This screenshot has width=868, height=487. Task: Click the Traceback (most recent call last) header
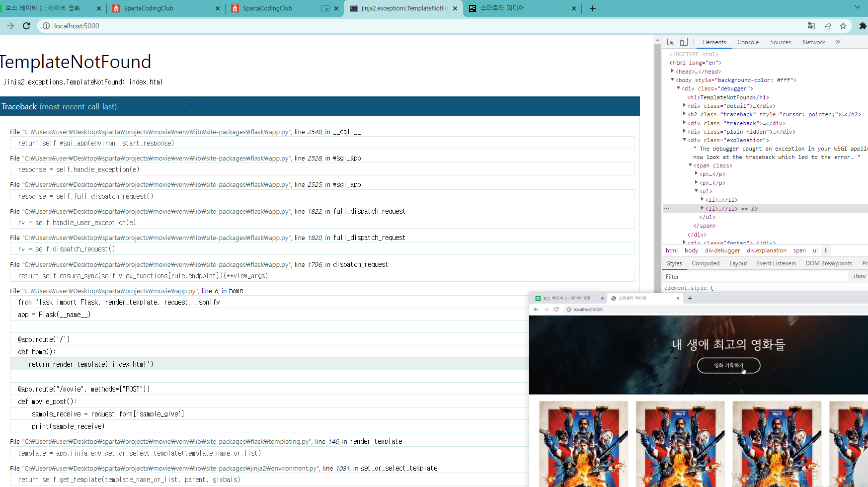click(x=320, y=106)
